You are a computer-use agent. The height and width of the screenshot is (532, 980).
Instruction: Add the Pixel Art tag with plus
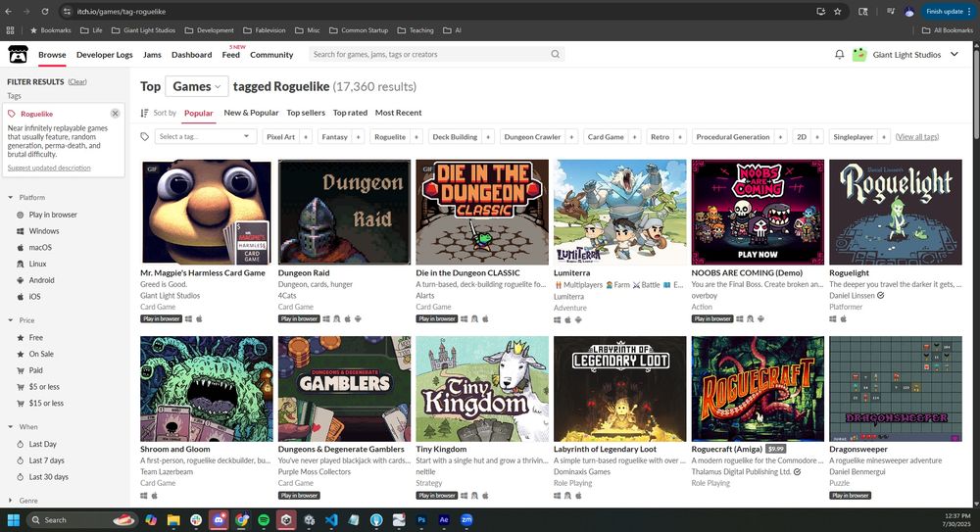[x=306, y=137]
